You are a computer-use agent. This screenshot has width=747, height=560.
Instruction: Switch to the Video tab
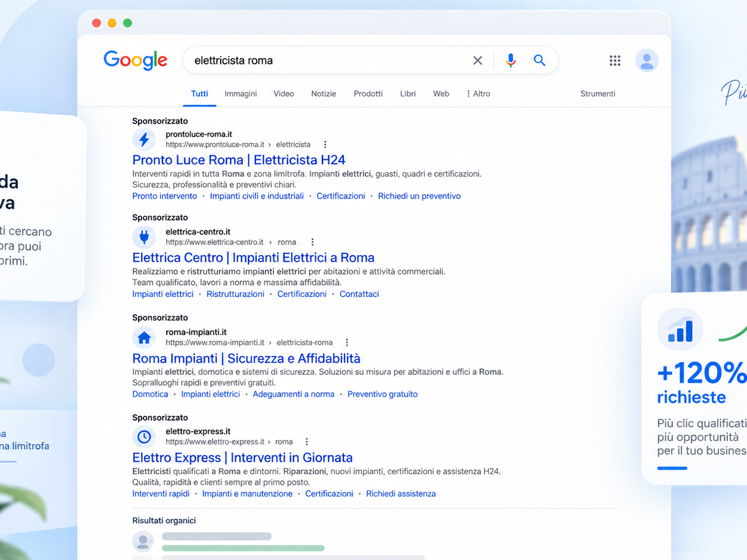[284, 94]
